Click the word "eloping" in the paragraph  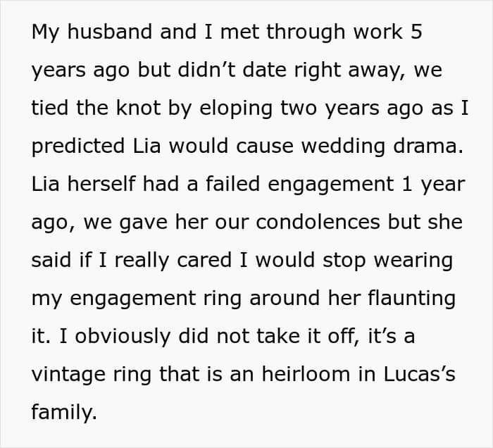point(236,109)
